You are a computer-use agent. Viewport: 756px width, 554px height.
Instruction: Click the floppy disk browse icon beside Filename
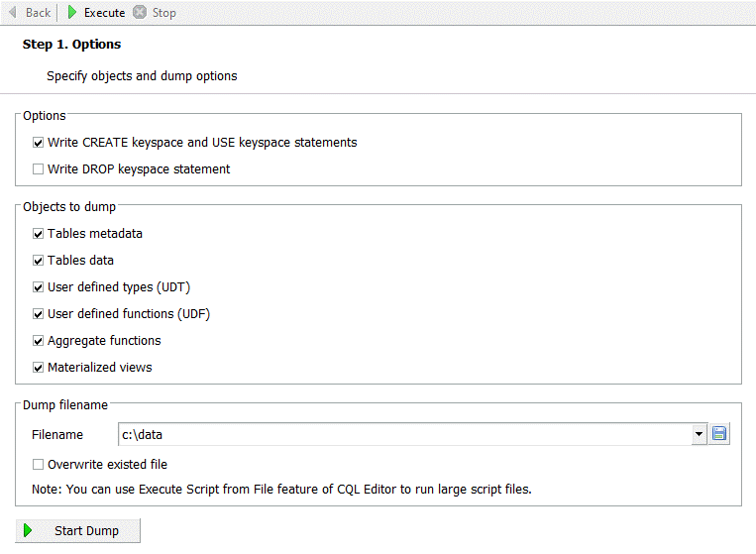(x=719, y=434)
